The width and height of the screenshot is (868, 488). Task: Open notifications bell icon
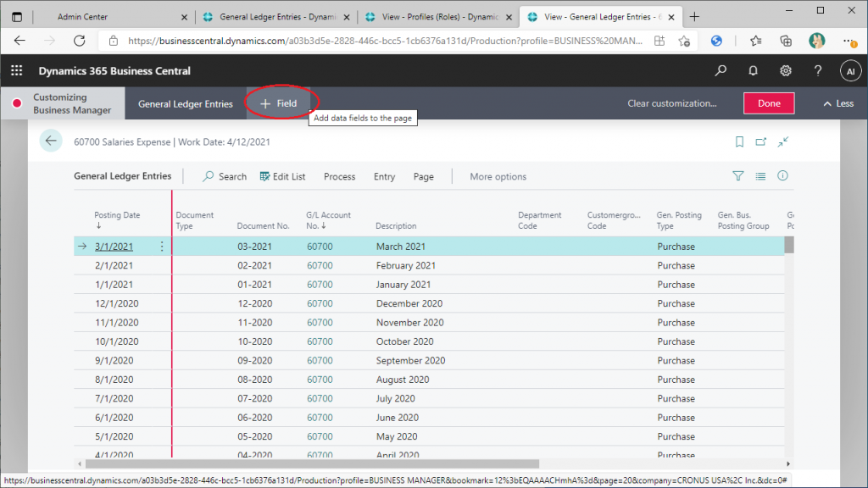pos(753,71)
